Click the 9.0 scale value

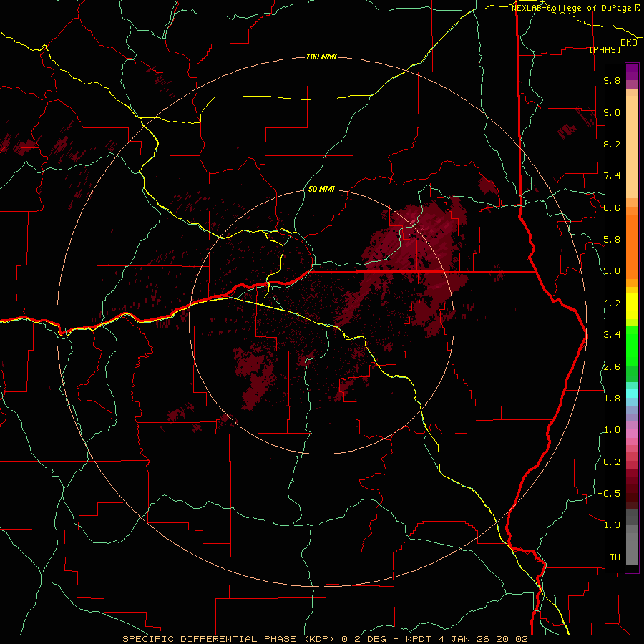(612, 112)
